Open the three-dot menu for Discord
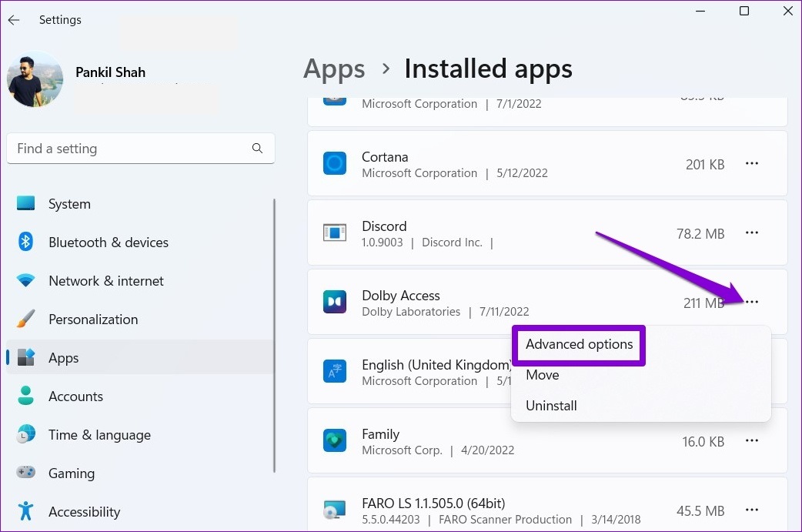The height and width of the screenshot is (532, 802). point(752,233)
